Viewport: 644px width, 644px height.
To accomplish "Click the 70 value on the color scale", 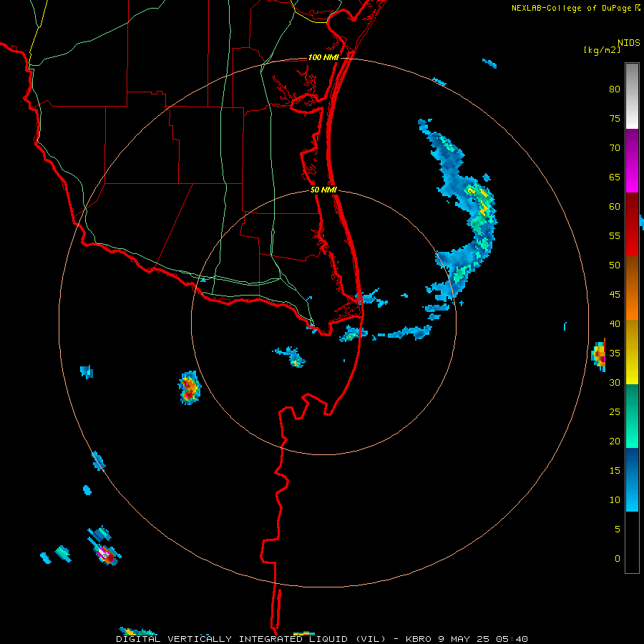I will 615,148.
